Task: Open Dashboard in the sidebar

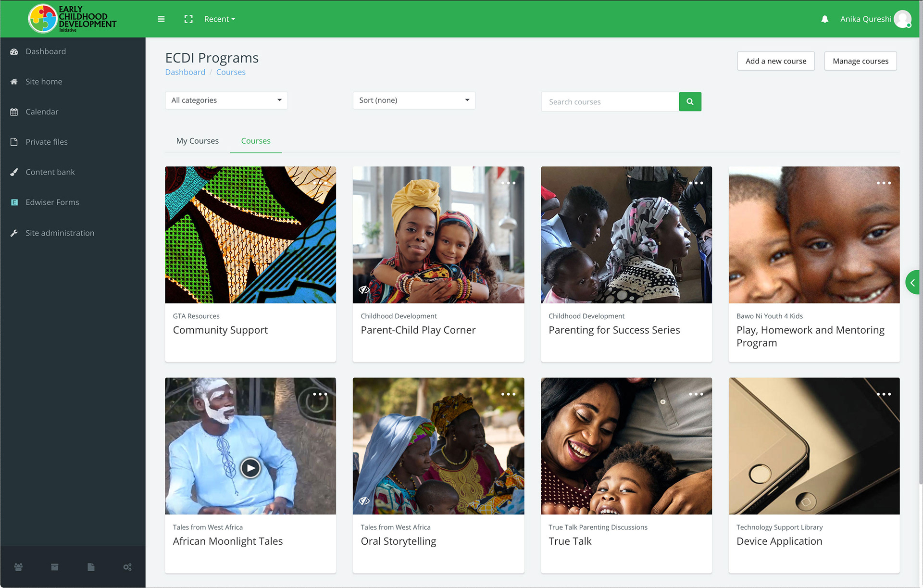Action: click(x=46, y=51)
